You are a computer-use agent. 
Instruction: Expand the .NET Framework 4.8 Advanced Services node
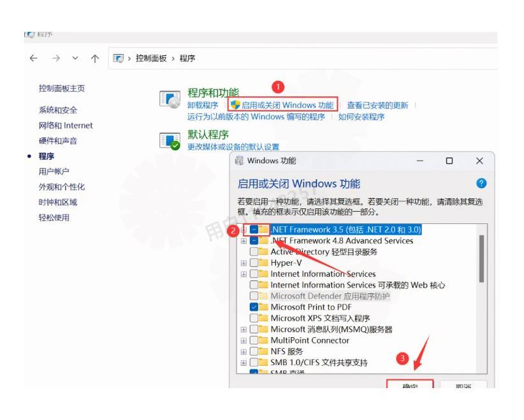(x=244, y=241)
